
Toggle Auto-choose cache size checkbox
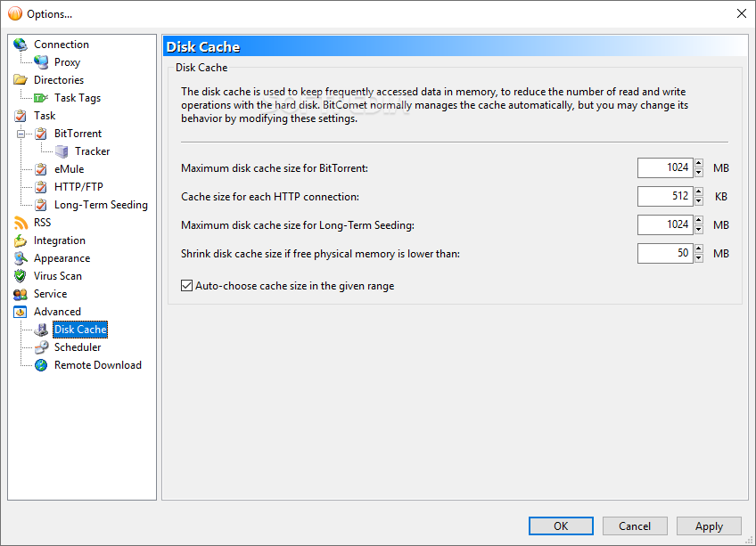[186, 286]
